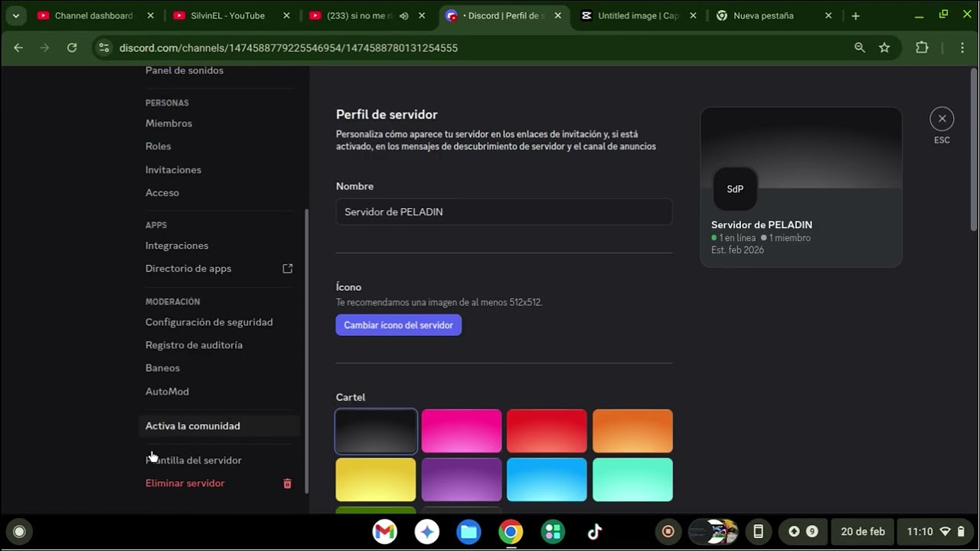Click the red trash icon beside Eliminar servidor

288,484
